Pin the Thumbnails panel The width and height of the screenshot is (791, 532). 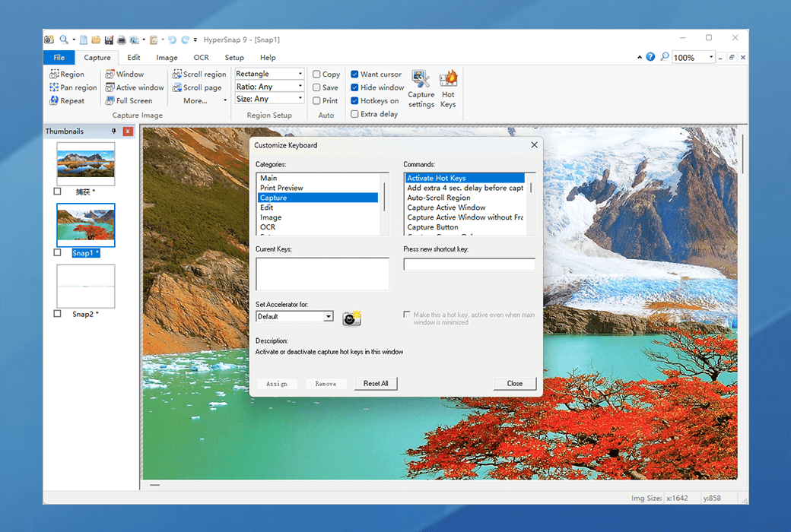point(114,131)
